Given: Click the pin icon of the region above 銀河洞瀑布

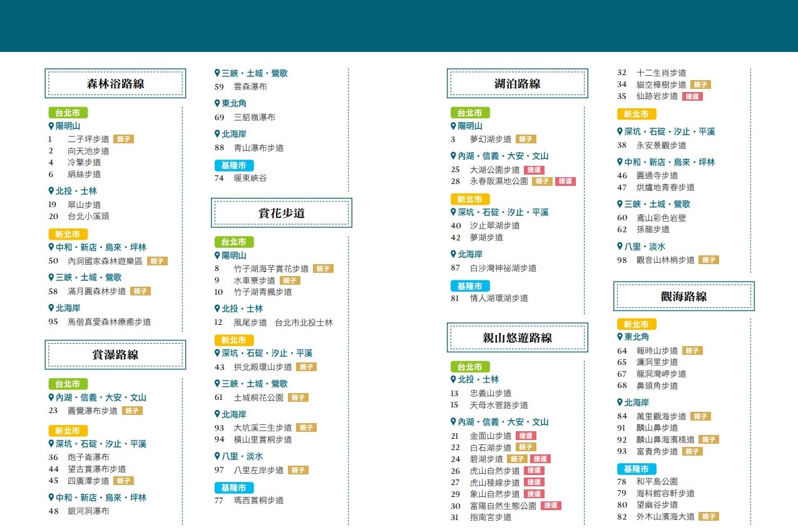Looking at the screenshot, I should [51, 498].
